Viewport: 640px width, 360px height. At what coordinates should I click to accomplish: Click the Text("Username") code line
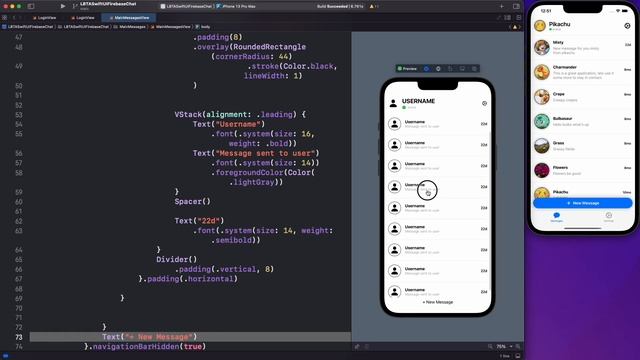(x=229, y=124)
